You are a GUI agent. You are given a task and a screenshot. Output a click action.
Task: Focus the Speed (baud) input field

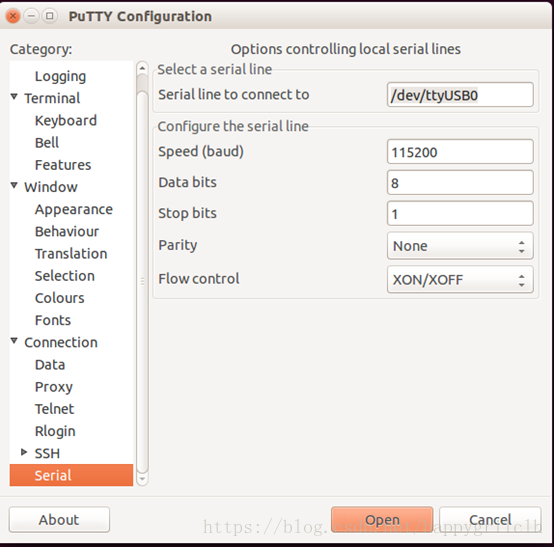(460, 152)
